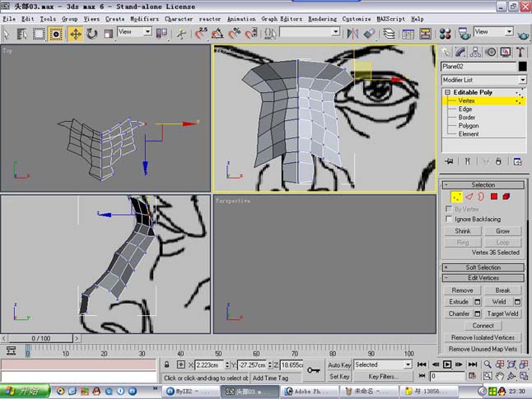Toggle the Auto Key button
This screenshot has width=532, height=399.
click(339, 365)
